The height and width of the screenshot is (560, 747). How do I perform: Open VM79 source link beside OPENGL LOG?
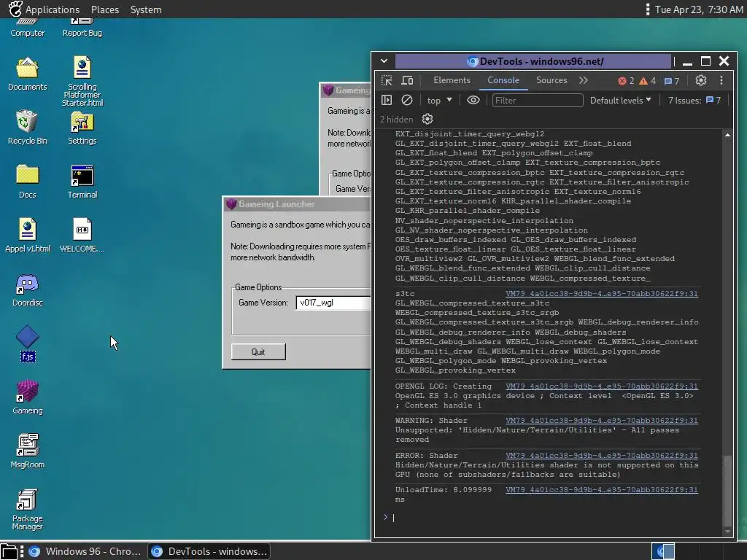click(x=602, y=386)
